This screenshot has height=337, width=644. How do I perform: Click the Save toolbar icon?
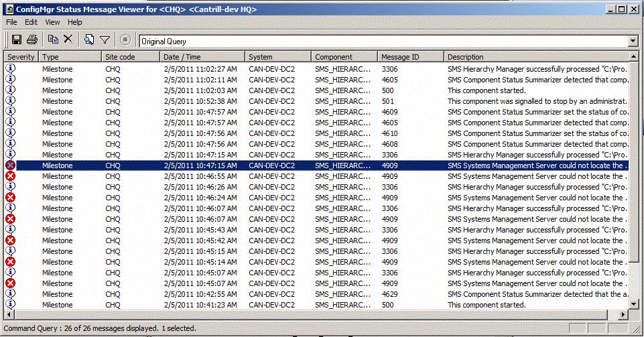pos(17,40)
